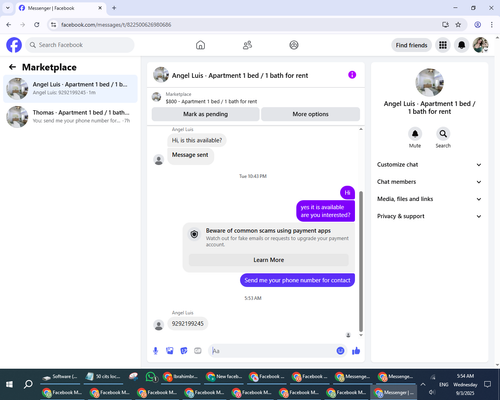Viewport: 500px width, 400px height.
Task: Open the Facebook logo home link
Action: click(14, 45)
